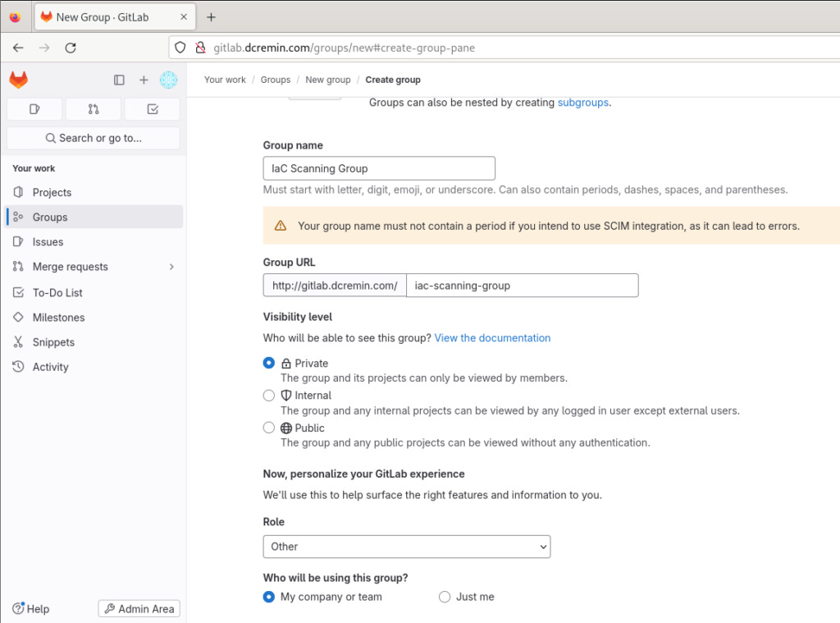
Task: Open a new browser tab
Action: (x=211, y=17)
